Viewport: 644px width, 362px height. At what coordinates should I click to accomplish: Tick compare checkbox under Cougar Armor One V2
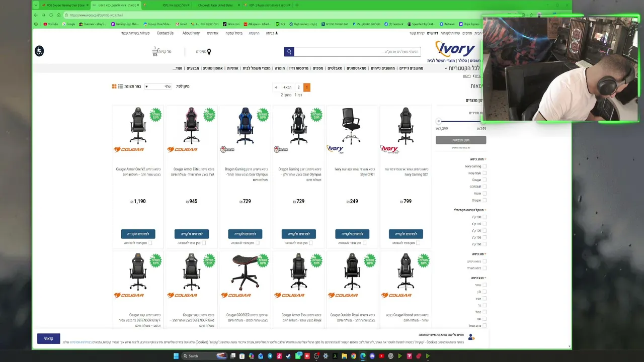pyautogui.click(x=150, y=243)
